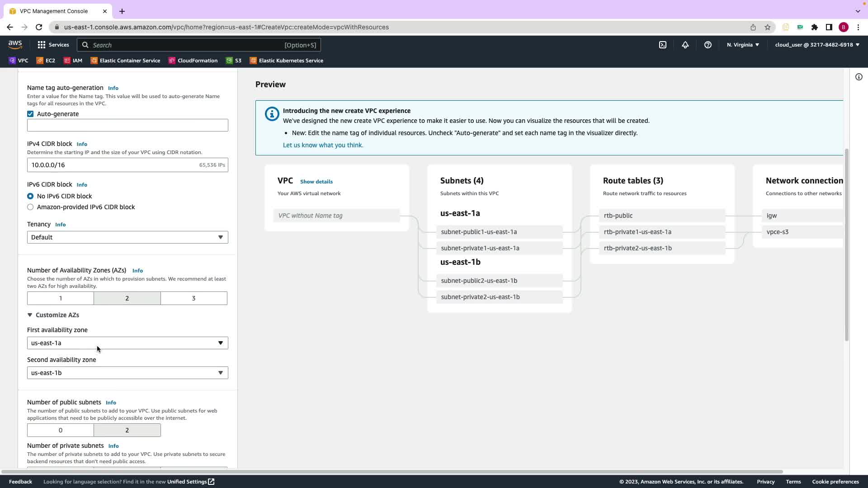The width and height of the screenshot is (868, 488).
Task: Open the EC2 shortcut in favorites bar
Action: pyautogui.click(x=46, y=61)
